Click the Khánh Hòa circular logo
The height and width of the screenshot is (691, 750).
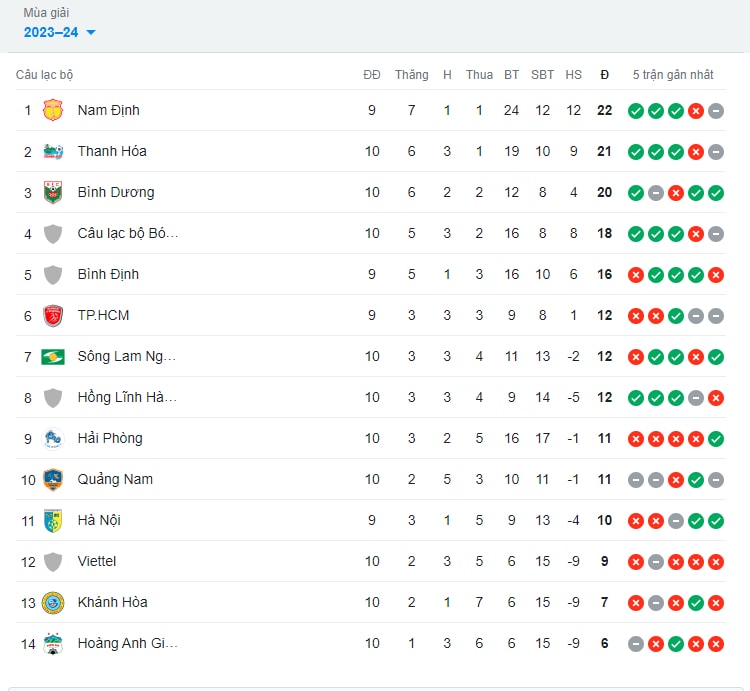[53, 603]
